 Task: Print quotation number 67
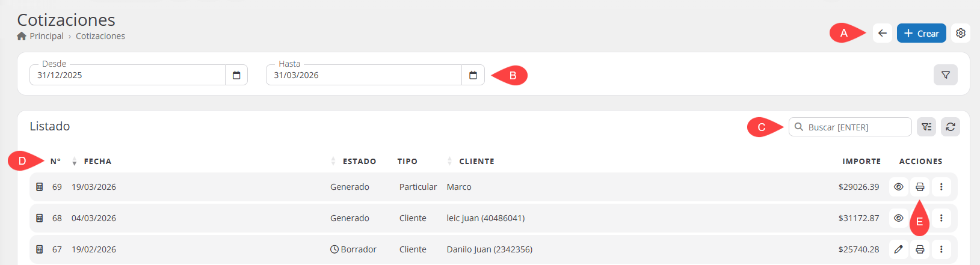920,249
